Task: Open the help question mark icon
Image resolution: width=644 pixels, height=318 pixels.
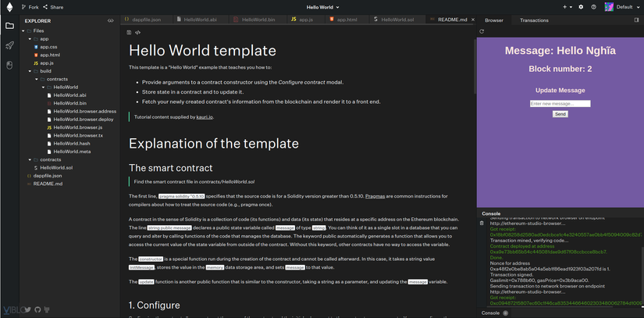Action: (593, 7)
